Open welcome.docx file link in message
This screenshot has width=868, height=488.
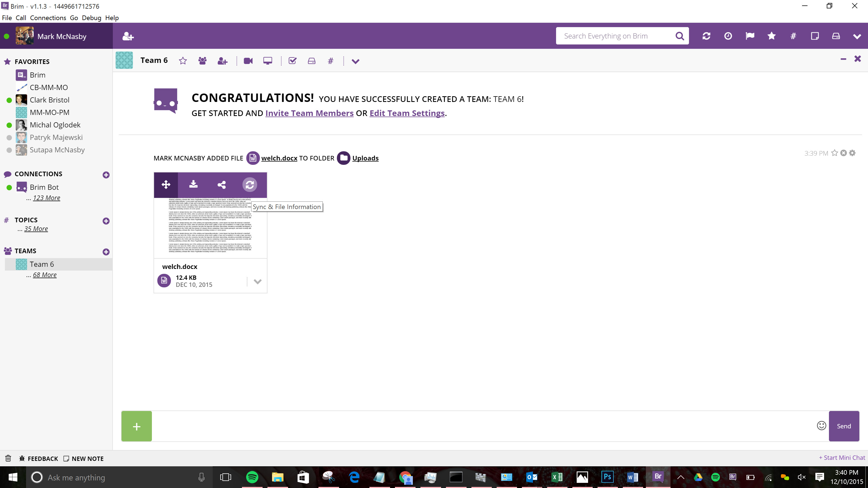tap(279, 158)
